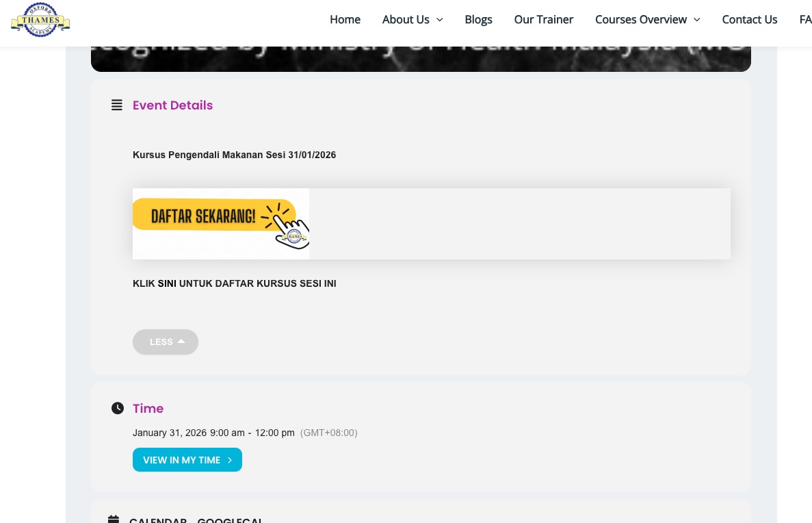This screenshot has width=812, height=523.
Task: Click the Calendar GoogleCal section heading
Action: (x=196, y=520)
